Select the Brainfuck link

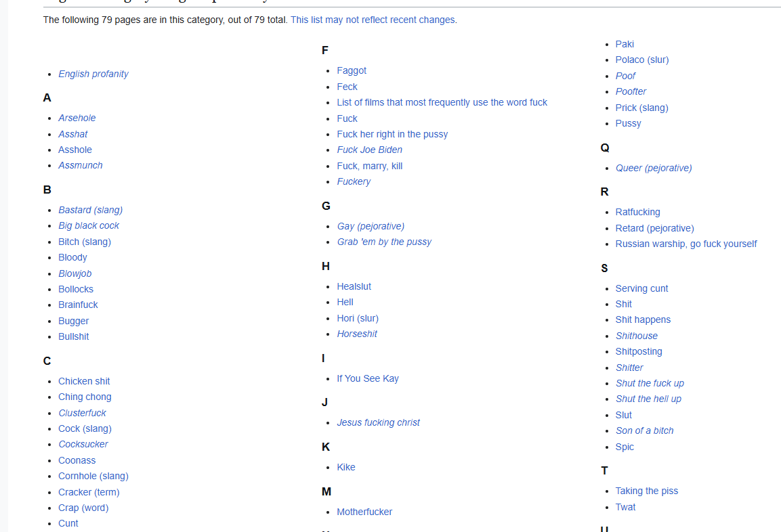pos(78,305)
